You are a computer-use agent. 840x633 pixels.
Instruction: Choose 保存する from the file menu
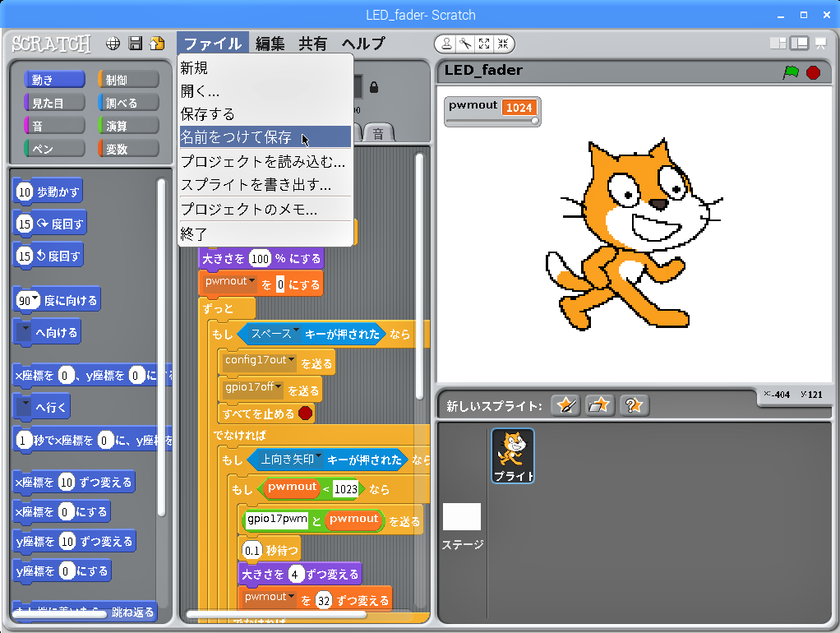point(265,114)
